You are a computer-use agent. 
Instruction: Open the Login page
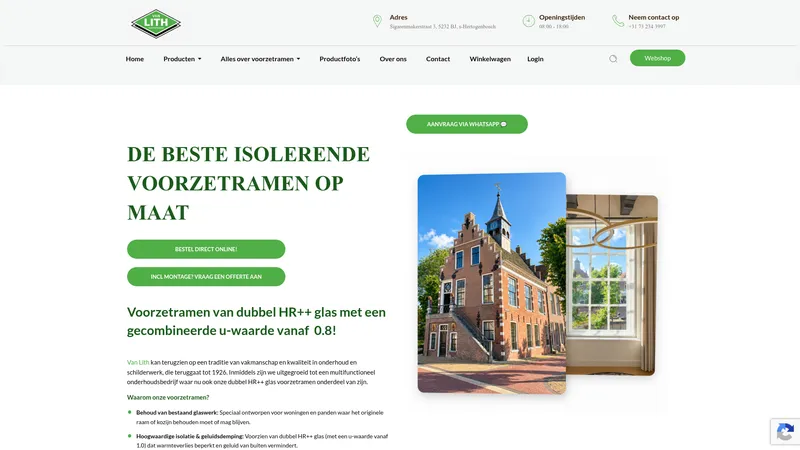click(x=535, y=59)
